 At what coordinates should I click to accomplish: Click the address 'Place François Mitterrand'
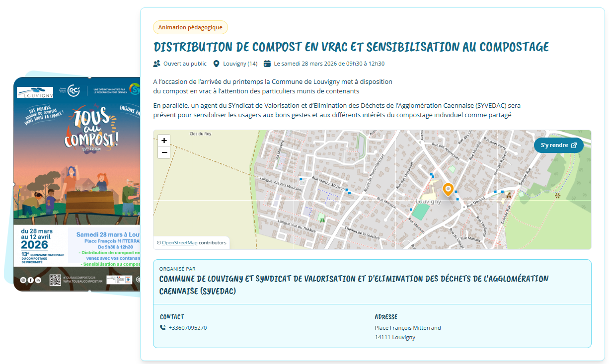[x=408, y=328]
